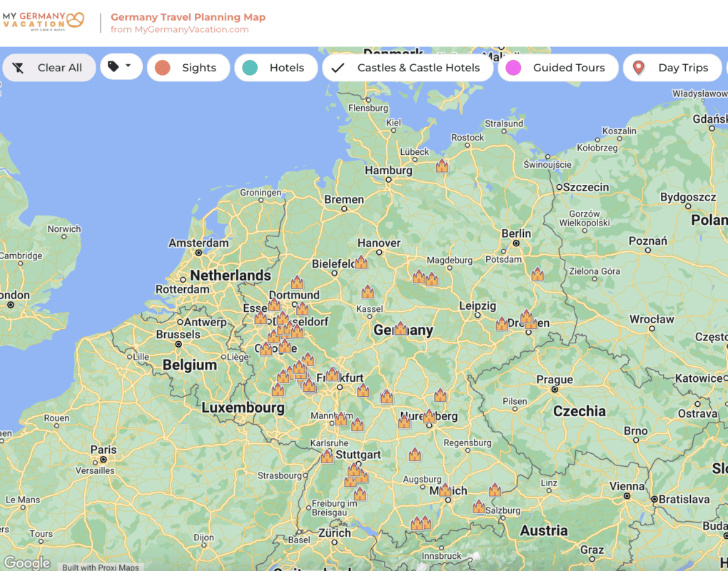Viewport: 728px width, 571px height.
Task: Select the castle marker southeast of Berlin
Action: pyautogui.click(x=537, y=274)
